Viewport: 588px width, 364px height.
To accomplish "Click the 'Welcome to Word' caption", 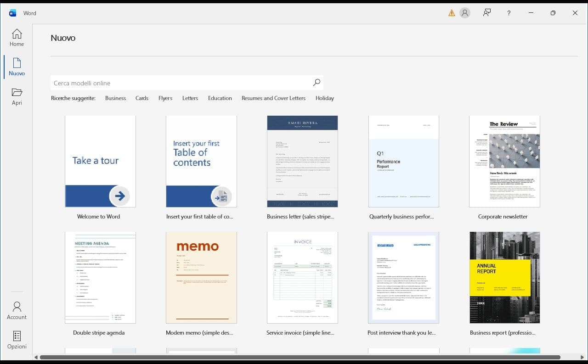I will click(x=98, y=216).
